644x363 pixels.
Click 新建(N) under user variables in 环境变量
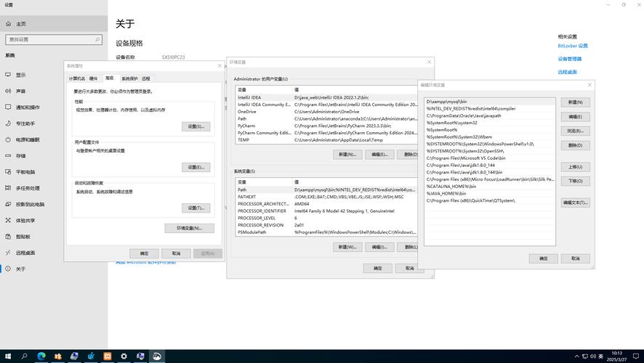[347, 154]
